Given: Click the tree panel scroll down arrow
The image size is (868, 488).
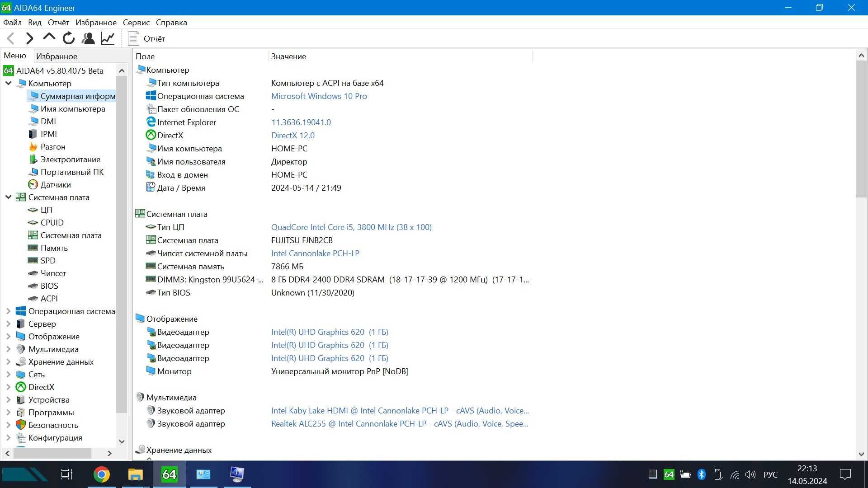Looking at the screenshot, I should 122,441.
